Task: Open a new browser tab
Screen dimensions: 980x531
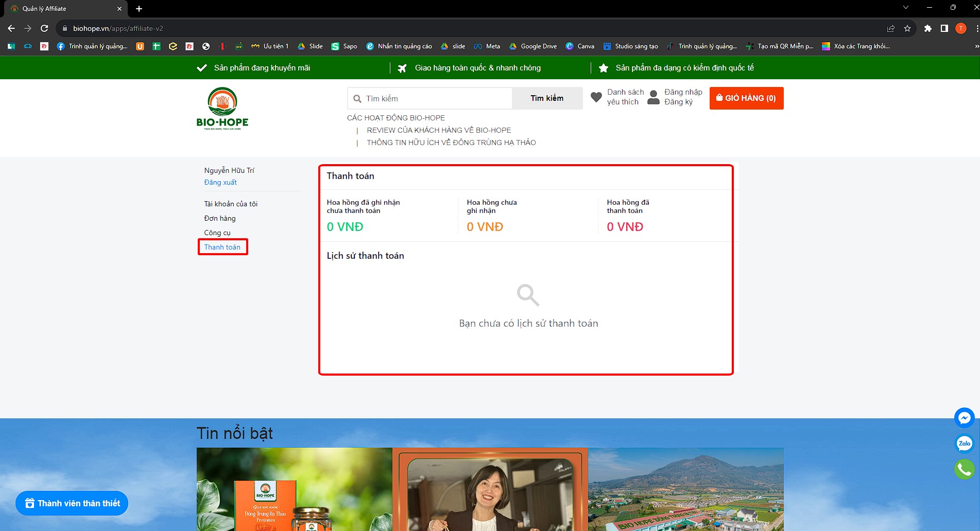Action: [139, 9]
